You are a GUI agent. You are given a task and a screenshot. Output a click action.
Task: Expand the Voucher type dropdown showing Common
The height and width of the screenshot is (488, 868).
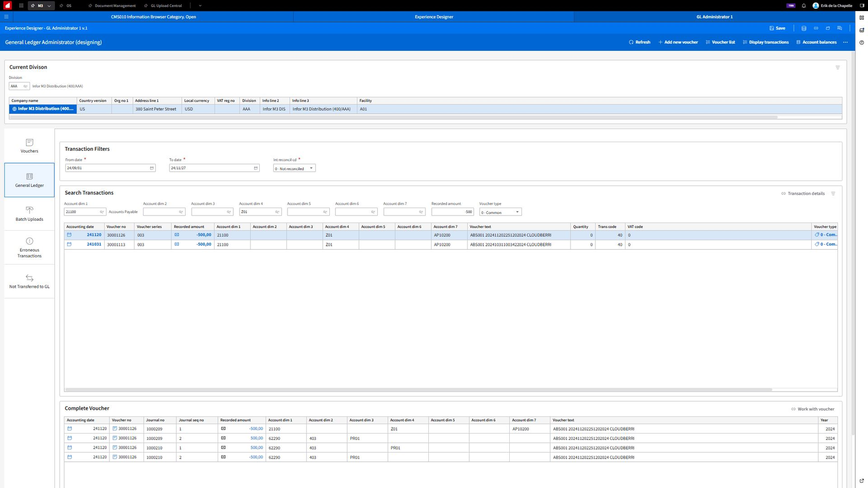(517, 212)
